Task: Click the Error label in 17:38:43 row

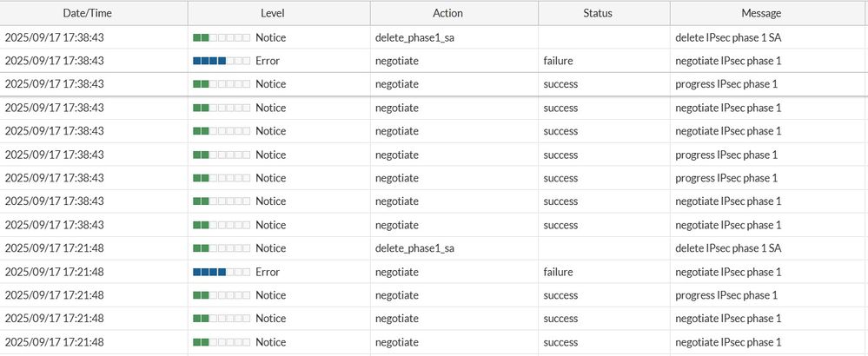Action: pyautogui.click(x=268, y=61)
